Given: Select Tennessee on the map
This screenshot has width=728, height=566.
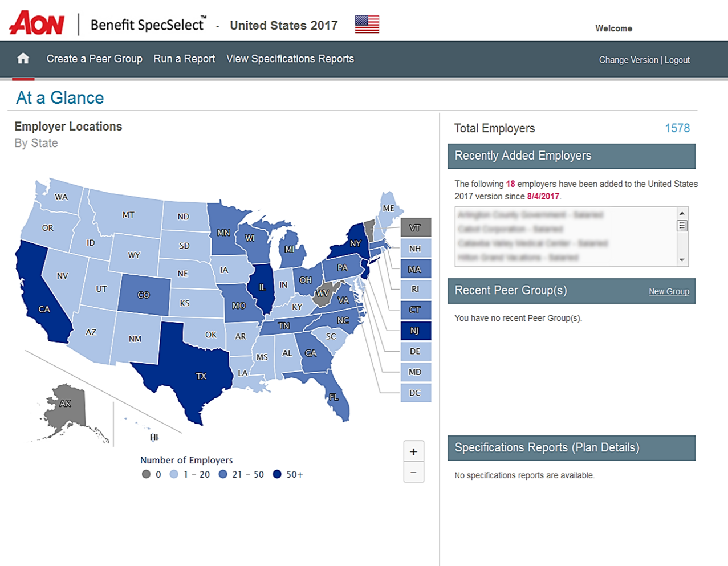Looking at the screenshot, I should (284, 325).
